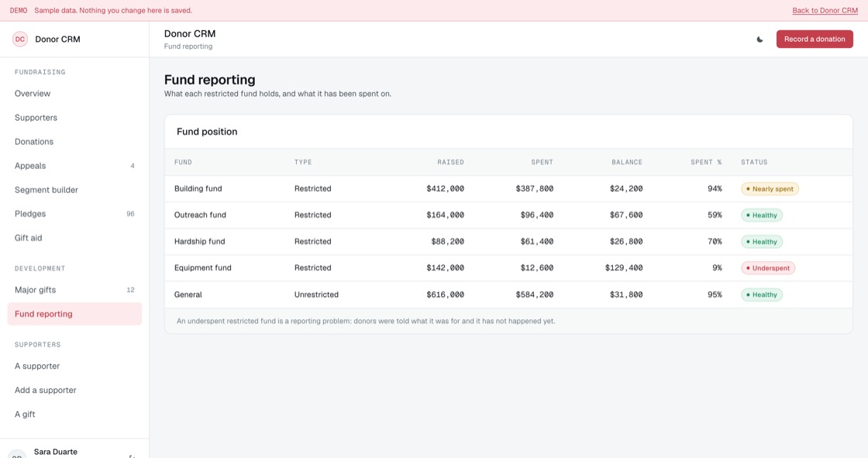
Task: Select the Equipment fund name
Action: tap(202, 267)
